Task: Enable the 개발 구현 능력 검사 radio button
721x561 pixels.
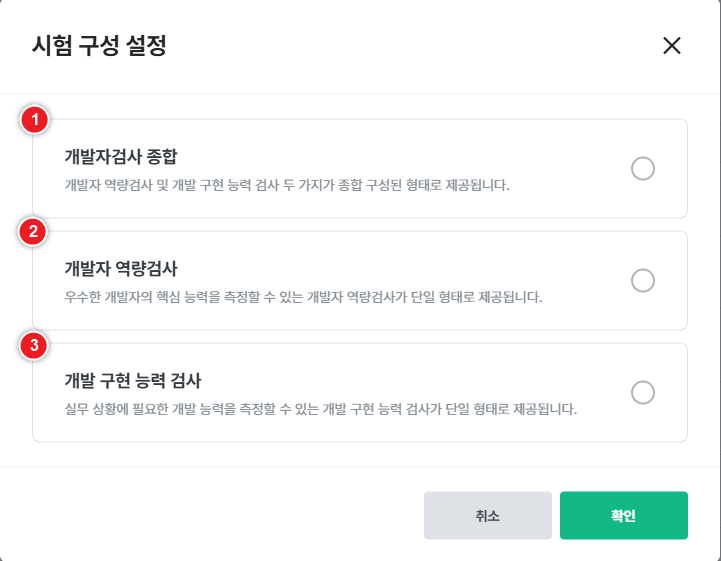Action: (x=643, y=392)
